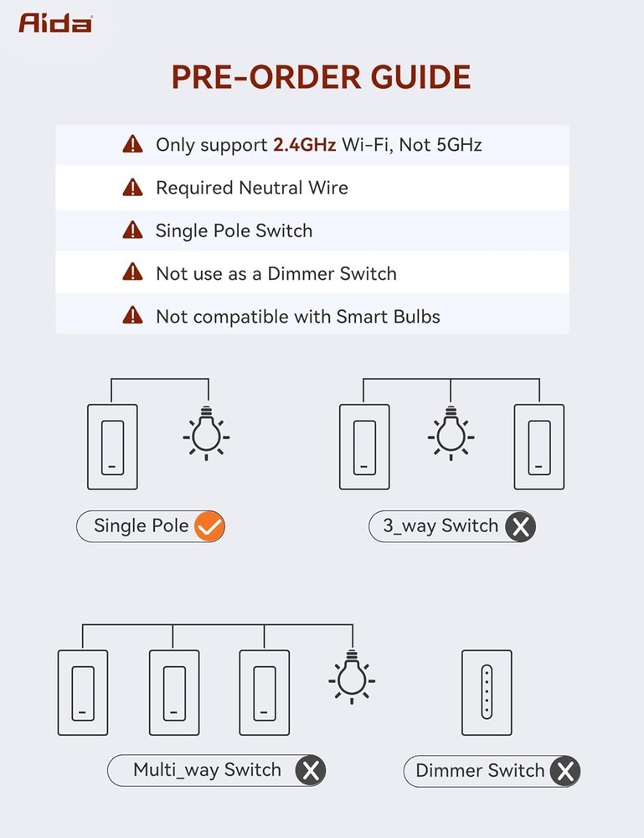The height and width of the screenshot is (838, 644).
Task: Click the Multi_way Switch label
Action: pos(207,771)
